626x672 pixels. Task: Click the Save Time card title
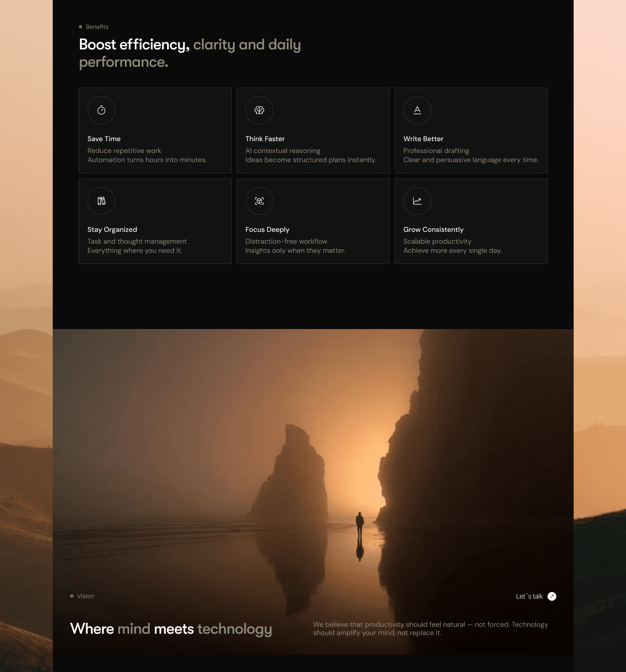pos(104,139)
